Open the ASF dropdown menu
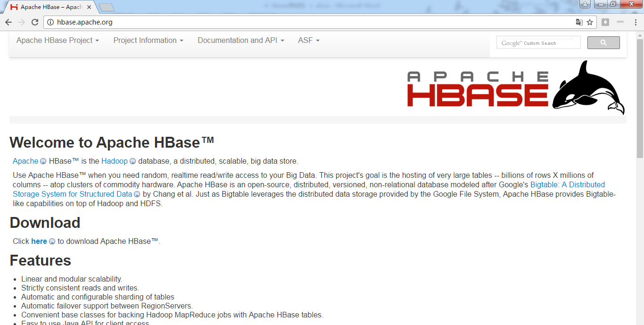The image size is (644, 325). 309,41
